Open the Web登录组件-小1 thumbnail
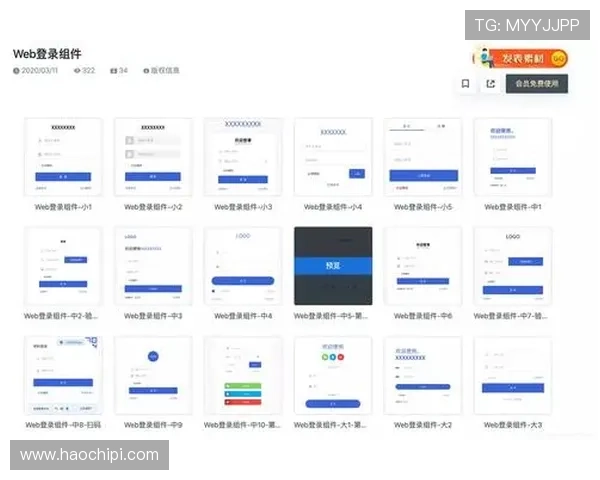 pos(63,157)
